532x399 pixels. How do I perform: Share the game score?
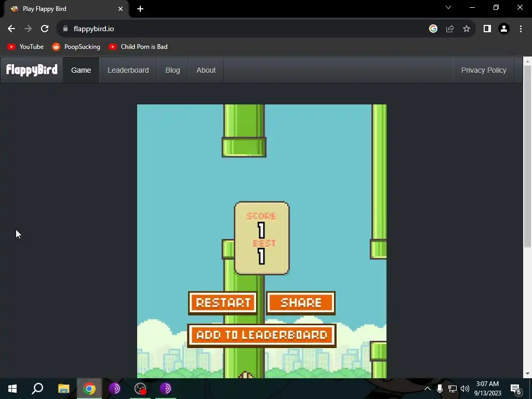301,303
